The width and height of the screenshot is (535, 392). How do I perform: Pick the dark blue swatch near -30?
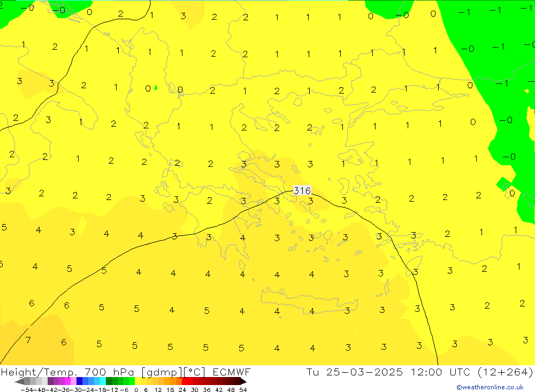click(x=80, y=381)
